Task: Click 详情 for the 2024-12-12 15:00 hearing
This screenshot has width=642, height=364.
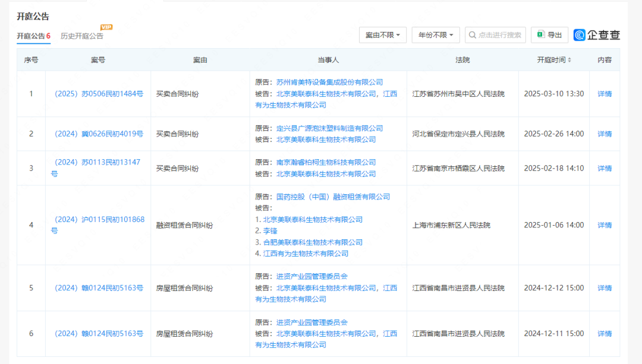Action: coord(605,288)
